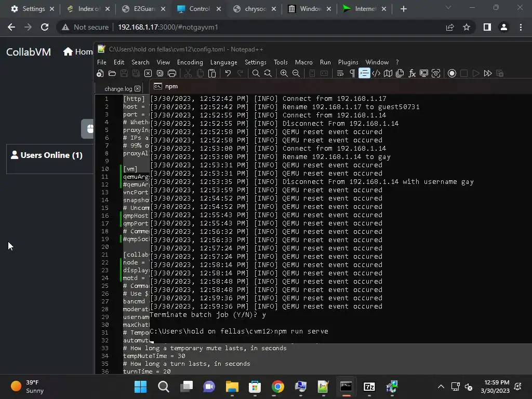The height and width of the screenshot is (399, 532).
Task: Open the Chrome three-dot menu
Action: click(521, 27)
